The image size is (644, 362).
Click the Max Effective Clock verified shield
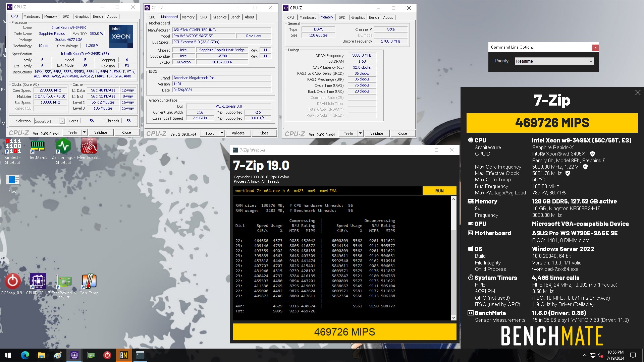[568, 173]
